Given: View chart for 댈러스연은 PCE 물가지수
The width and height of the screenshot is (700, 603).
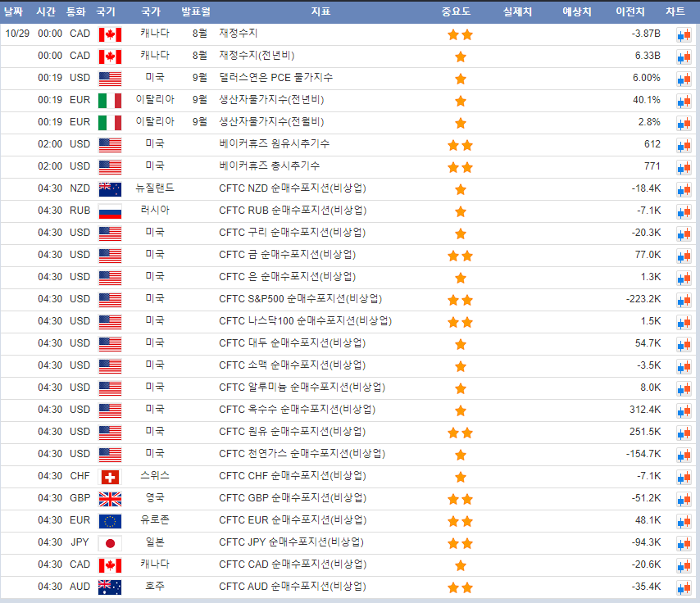Looking at the screenshot, I should tap(683, 79).
